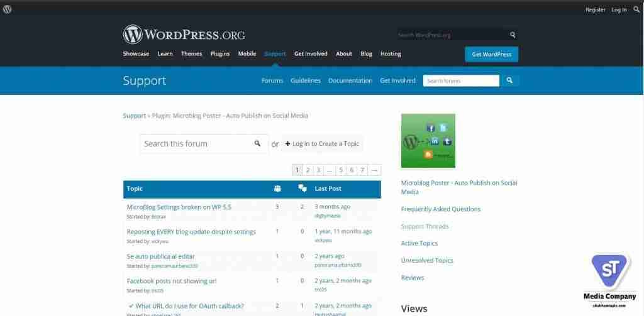Open the Mobile menu item
The height and width of the screenshot is (316, 644).
click(247, 54)
